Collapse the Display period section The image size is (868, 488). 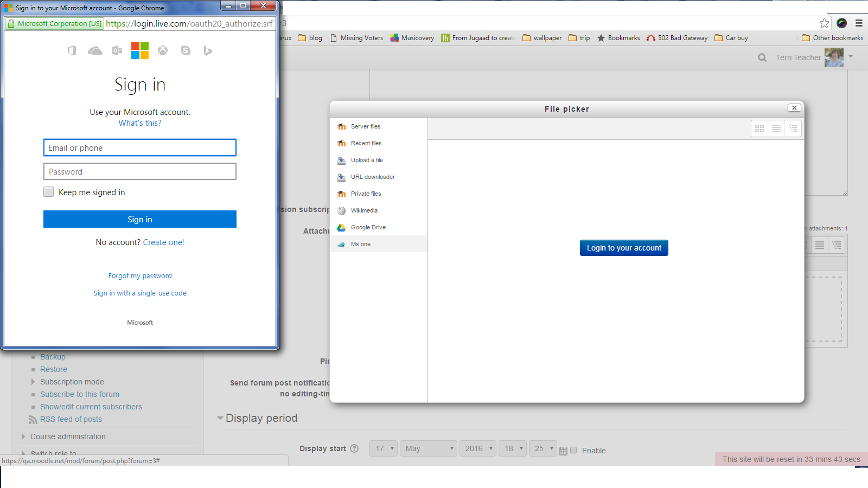pyautogui.click(x=220, y=418)
